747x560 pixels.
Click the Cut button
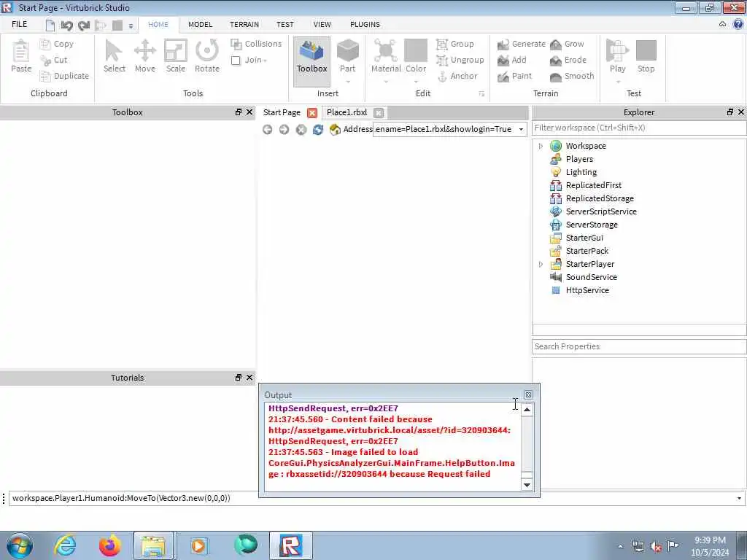[x=54, y=60]
